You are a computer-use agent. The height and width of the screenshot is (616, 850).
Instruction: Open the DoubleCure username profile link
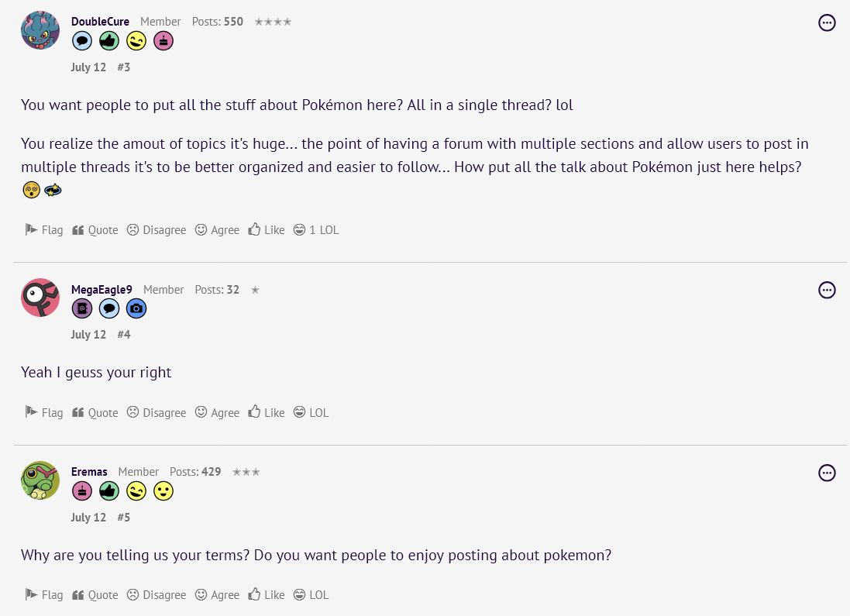[100, 22]
